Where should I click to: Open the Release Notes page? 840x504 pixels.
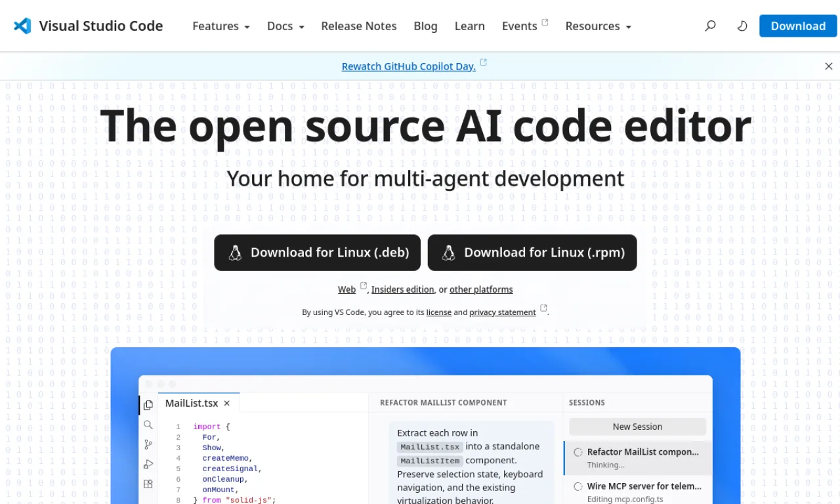tap(359, 26)
